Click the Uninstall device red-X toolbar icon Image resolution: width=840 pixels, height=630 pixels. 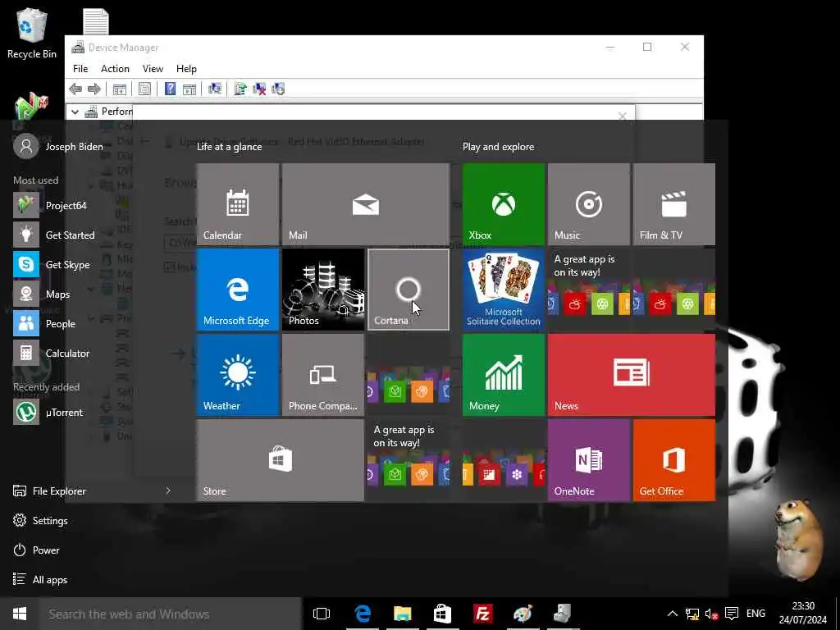pyautogui.click(x=259, y=89)
